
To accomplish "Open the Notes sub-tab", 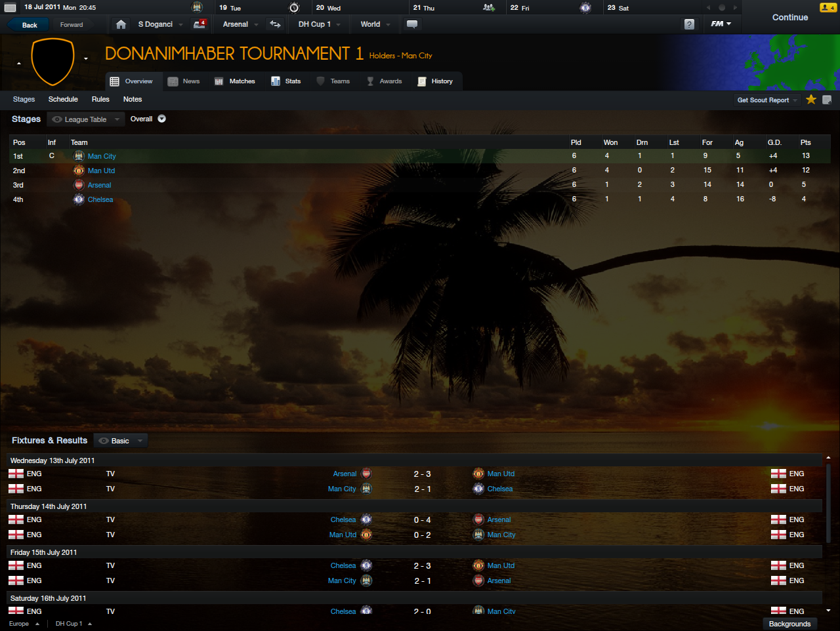I will tap(133, 100).
